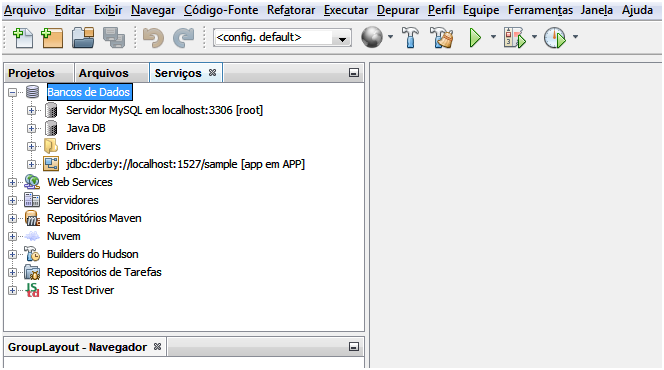The image size is (664, 370).
Task: Expand the Builders do Hudson node
Action: (13, 254)
